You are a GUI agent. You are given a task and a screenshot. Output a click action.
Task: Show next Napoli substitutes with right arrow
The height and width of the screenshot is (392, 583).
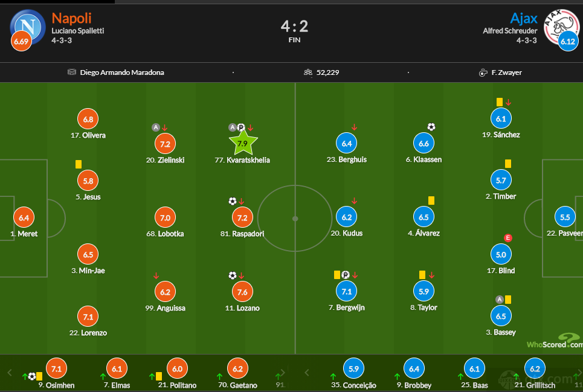[283, 372]
